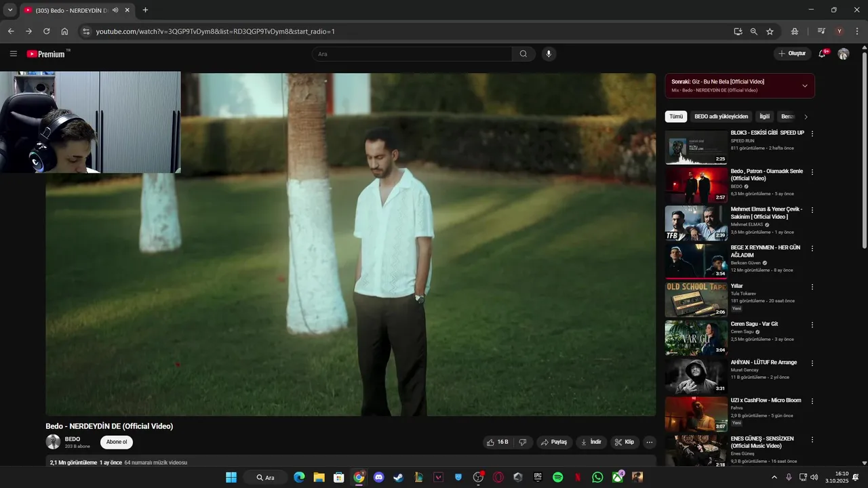Image resolution: width=868 pixels, height=488 pixels.
Task: Show hidden system tray icons chevron
Action: coord(774,477)
